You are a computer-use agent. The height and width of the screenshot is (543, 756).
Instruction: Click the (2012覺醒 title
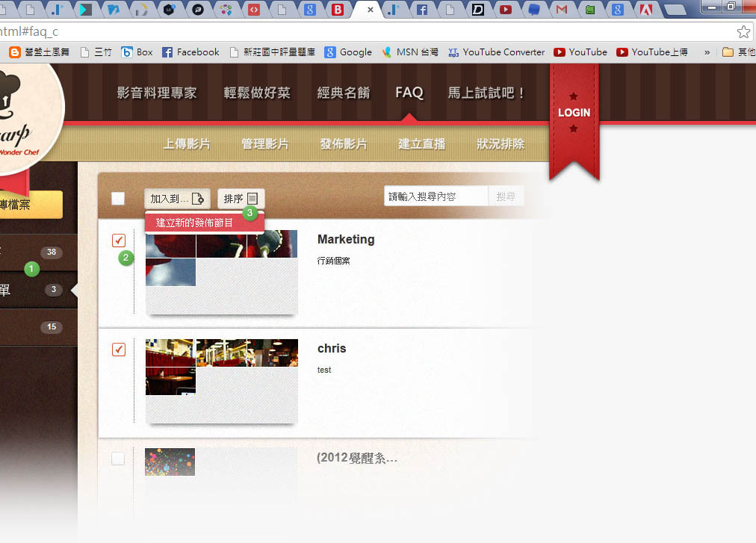tap(357, 458)
